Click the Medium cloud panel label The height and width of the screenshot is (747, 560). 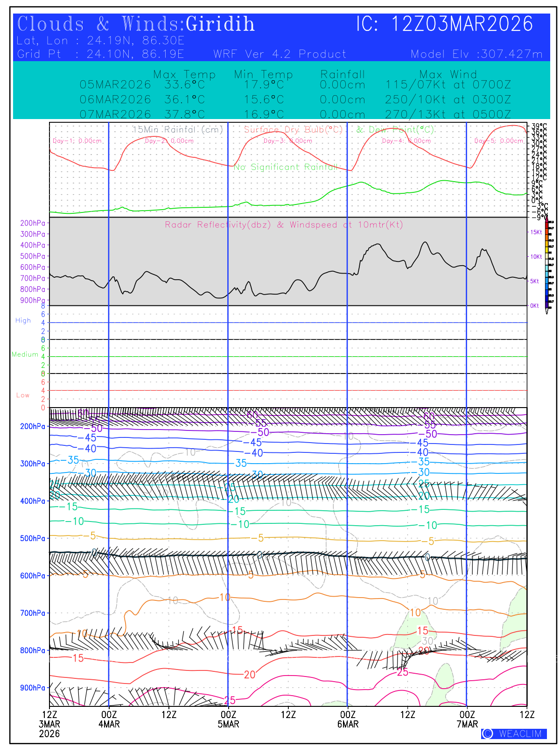pyautogui.click(x=25, y=355)
